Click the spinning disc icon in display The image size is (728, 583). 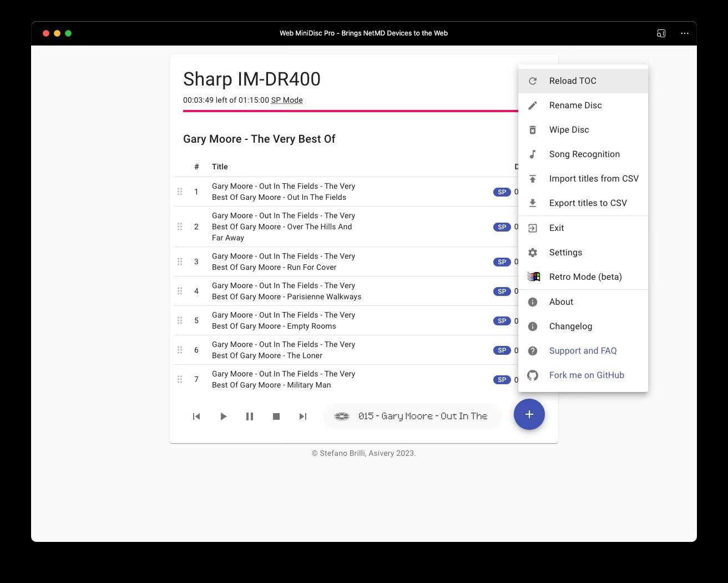(x=342, y=416)
